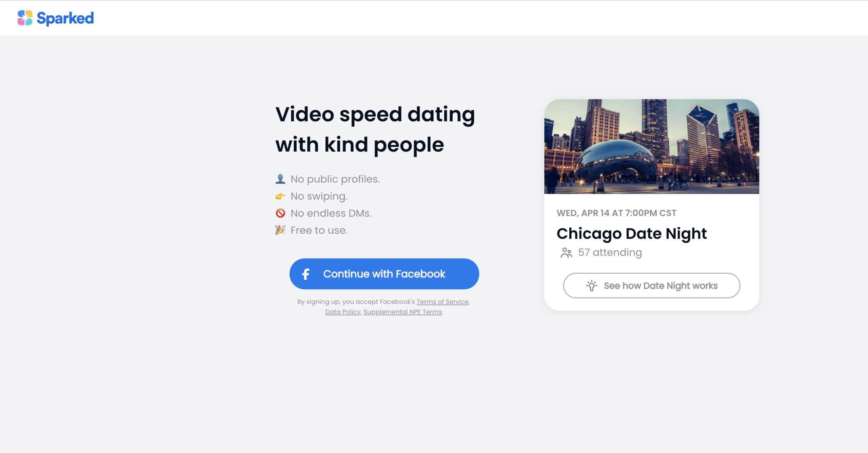868x453 pixels.
Task: Click the Free to use text
Action: tap(319, 230)
